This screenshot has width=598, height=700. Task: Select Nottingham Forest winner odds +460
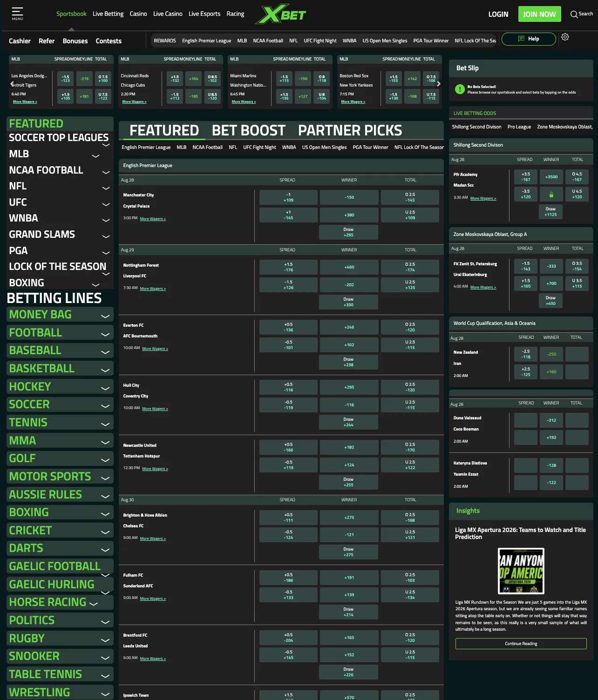click(349, 267)
